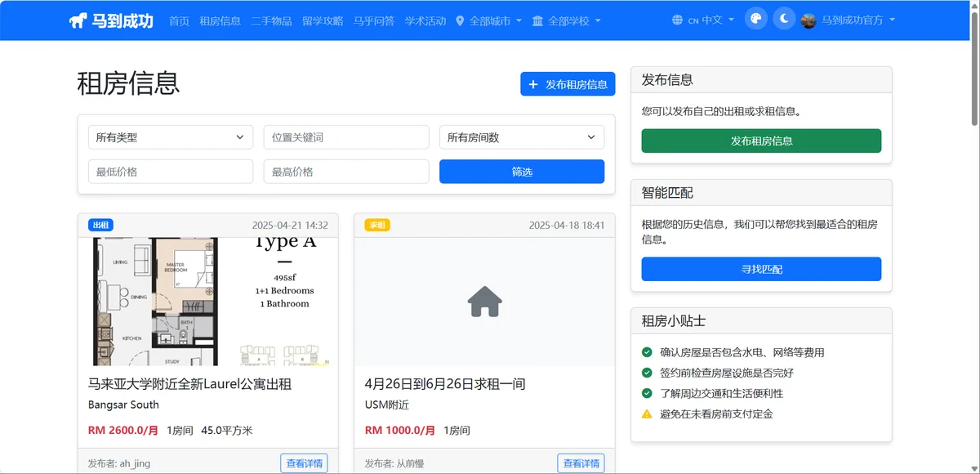Screen dimensions: 980x474
Task: Click the 寻找匹配 button
Action: (761, 269)
